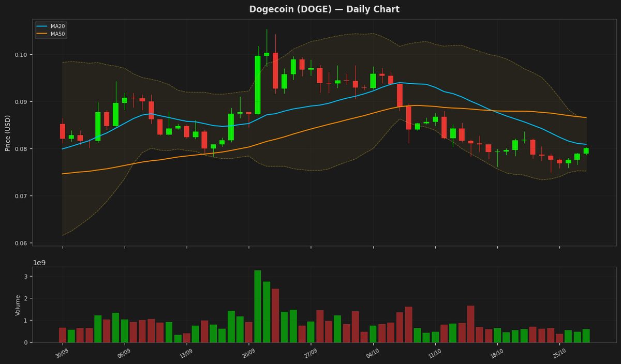Click the 0.07 price axis tick
This screenshot has height=364, width=621.
click(x=21, y=196)
